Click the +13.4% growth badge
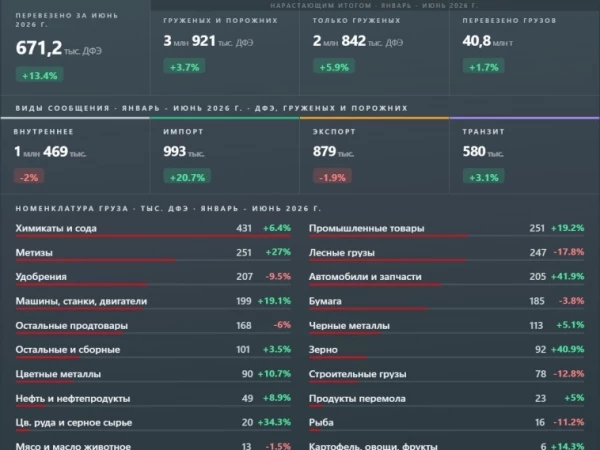The image size is (600, 450). pyautogui.click(x=39, y=75)
